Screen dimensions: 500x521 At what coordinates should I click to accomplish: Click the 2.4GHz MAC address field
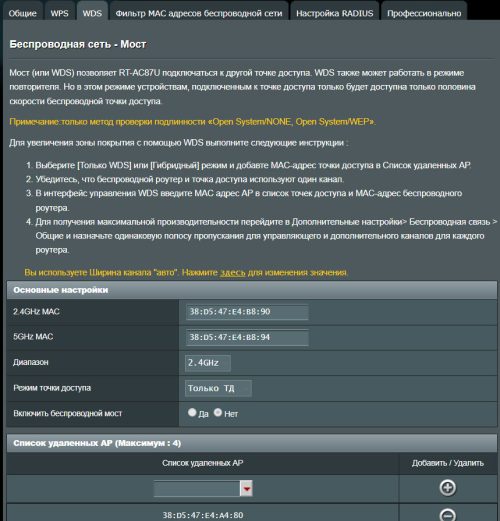(x=247, y=312)
